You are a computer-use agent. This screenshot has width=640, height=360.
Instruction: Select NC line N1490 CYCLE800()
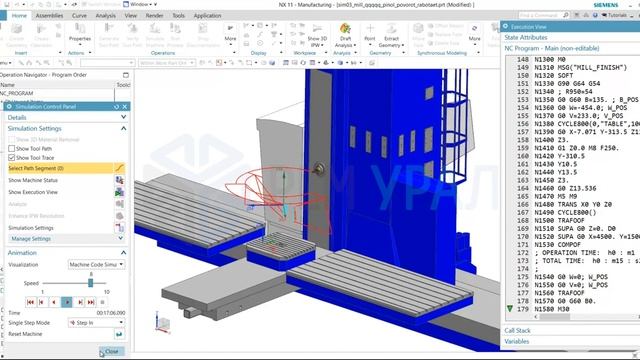click(565, 212)
